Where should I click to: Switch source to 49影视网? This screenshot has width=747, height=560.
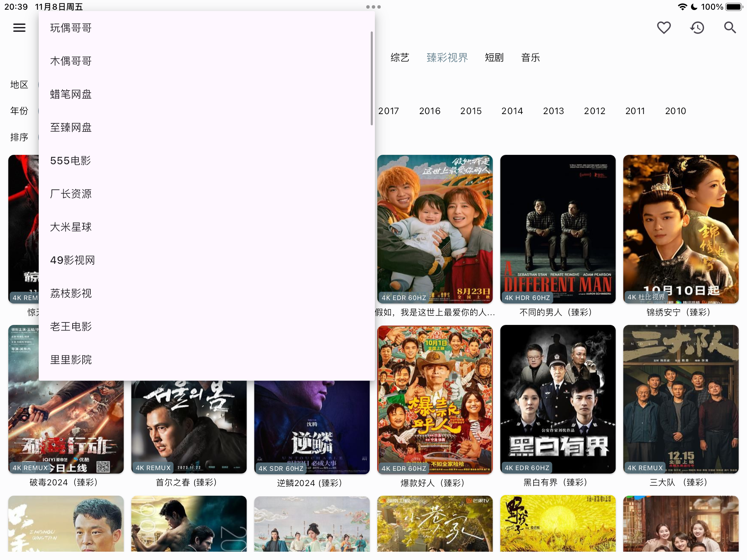click(x=206, y=260)
